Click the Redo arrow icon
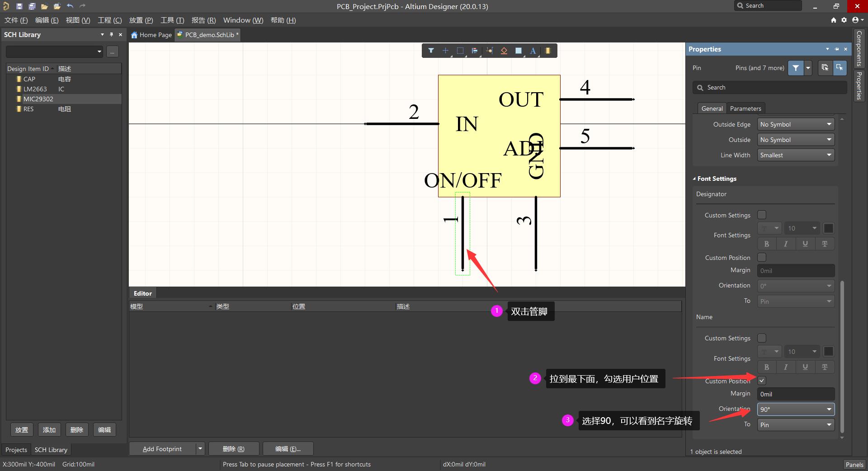The width and height of the screenshot is (868, 471). coord(82,6)
